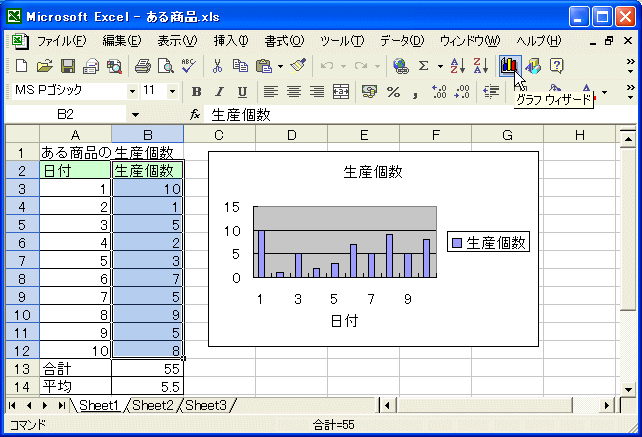Decrease decimal places icon
The width and height of the screenshot is (642, 437).
[x=462, y=91]
